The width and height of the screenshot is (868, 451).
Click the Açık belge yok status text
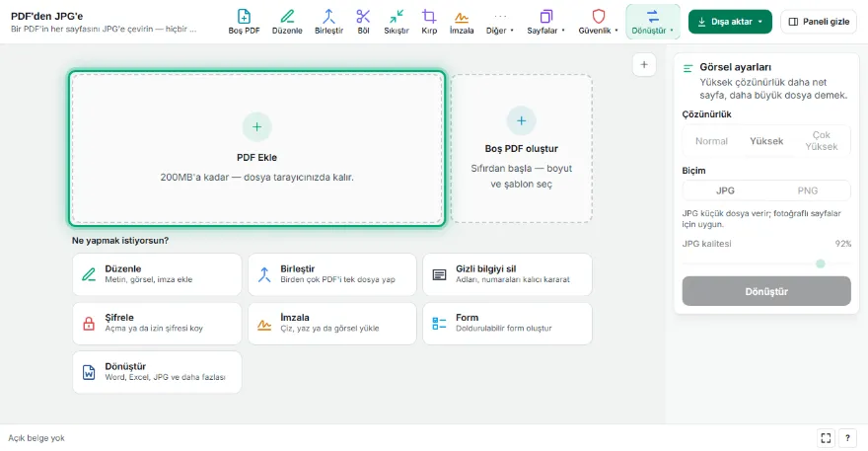[x=36, y=438]
